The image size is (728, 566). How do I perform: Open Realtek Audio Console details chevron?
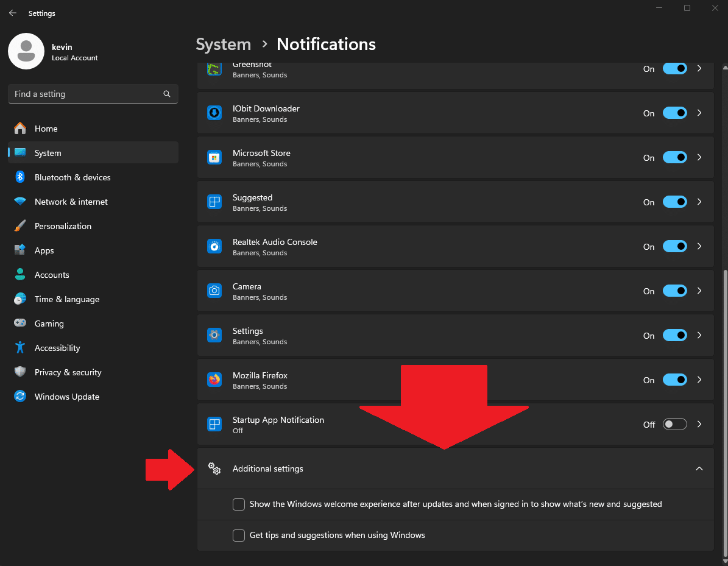click(699, 247)
